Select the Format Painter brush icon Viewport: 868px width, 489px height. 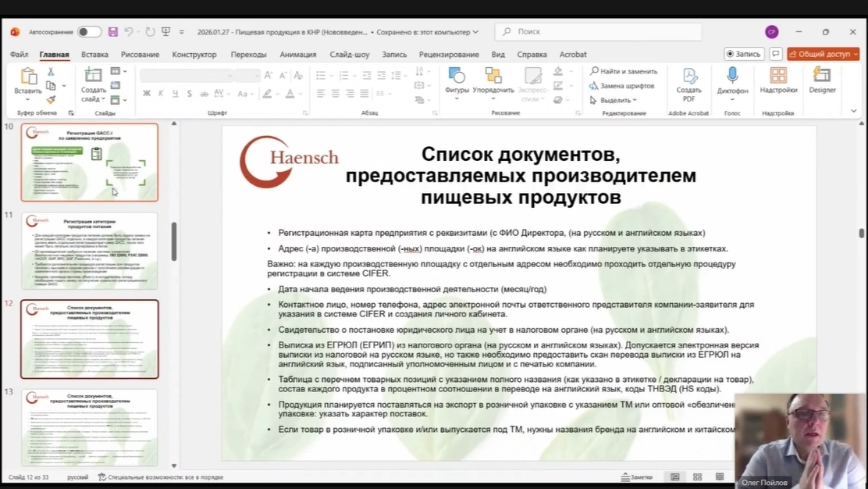coord(51,100)
